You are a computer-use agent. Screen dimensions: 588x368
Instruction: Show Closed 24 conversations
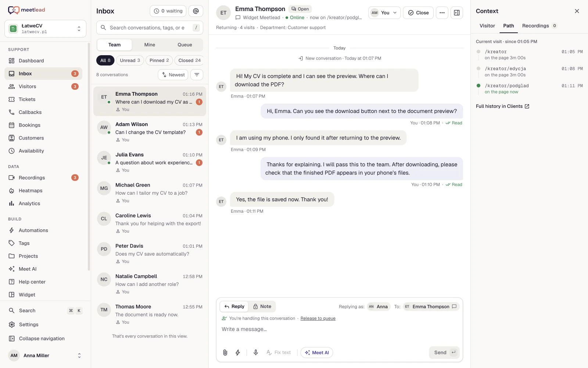click(189, 60)
